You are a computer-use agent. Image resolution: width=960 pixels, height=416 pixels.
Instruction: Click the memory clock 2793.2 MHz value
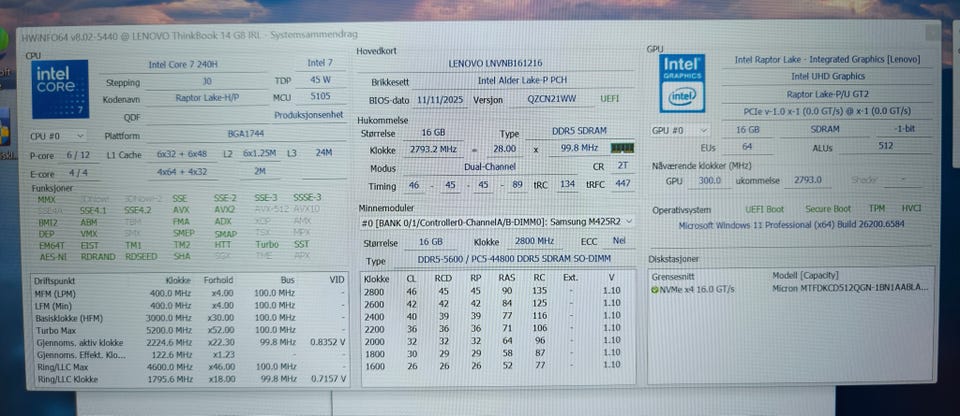pos(435,149)
